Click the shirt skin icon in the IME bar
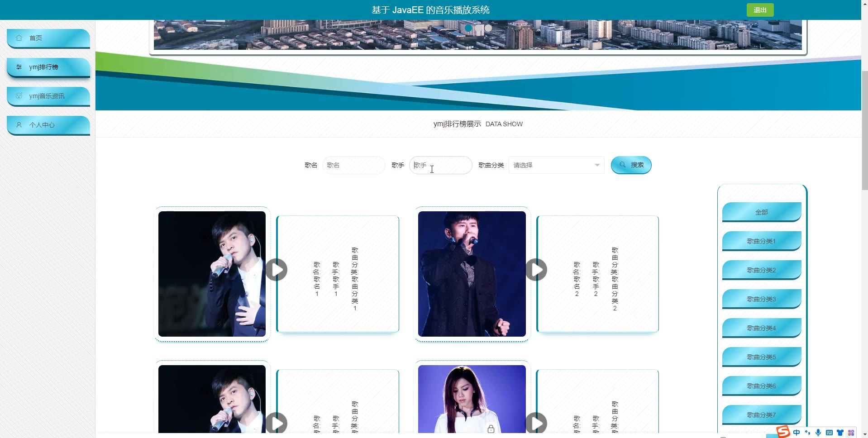 (840, 433)
